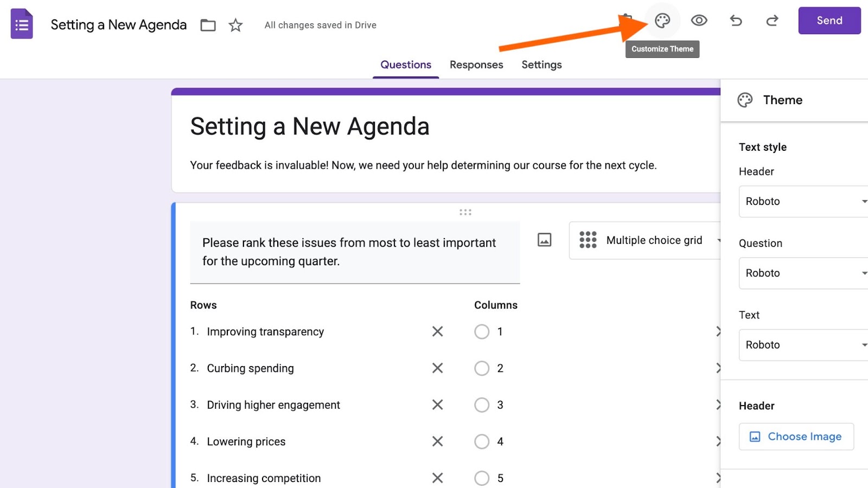Viewport: 868px width, 488px height.
Task: Select the radio button for column 1
Action: click(482, 332)
